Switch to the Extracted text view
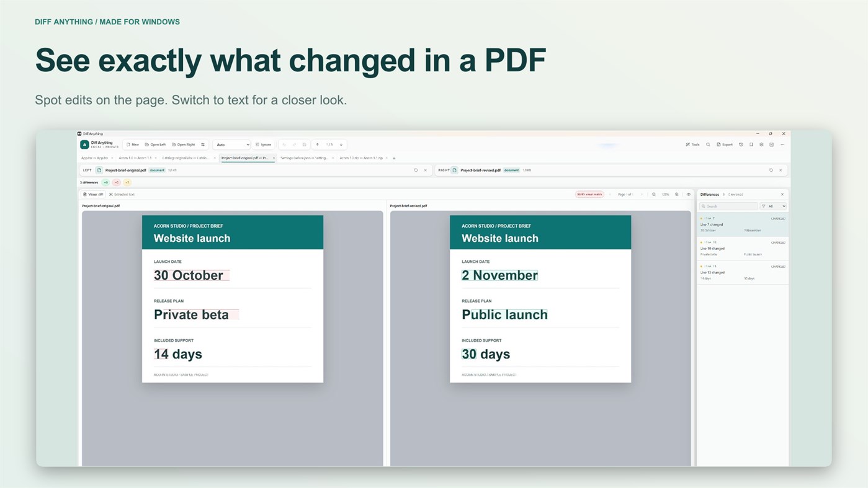This screenshot has height=488, width=868. 122,194
